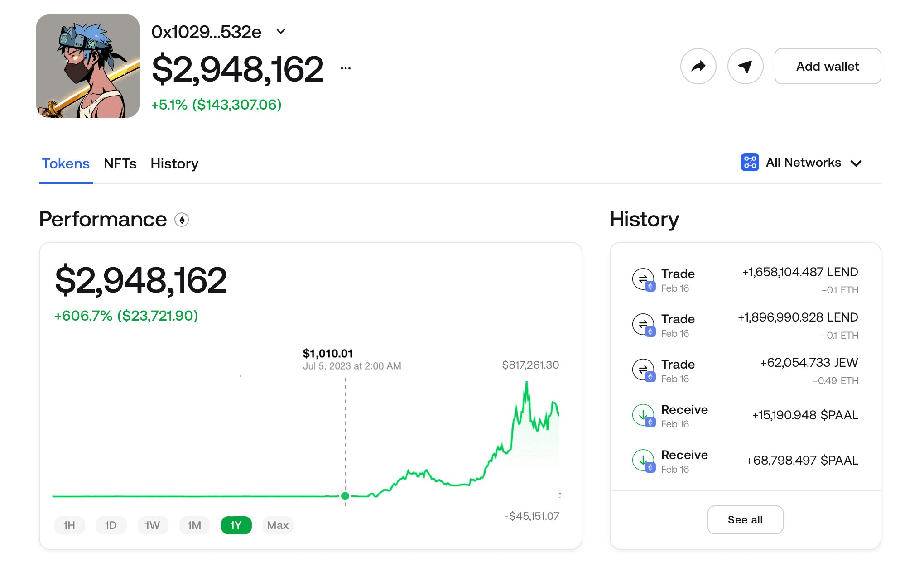Click the Ethereum icon next to Performance

pyautogui.click(x=182, y=220)
